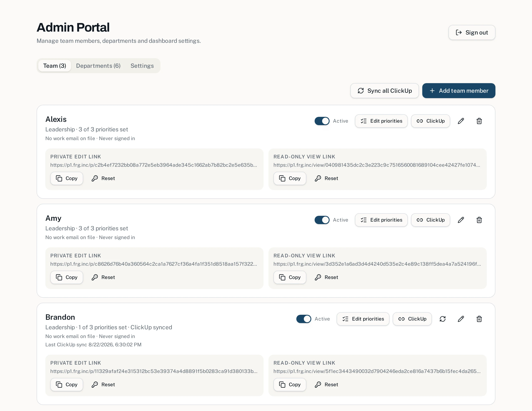This screenshot has height=411, width=532.
Task: Reset Amy's private edit link
Action: (103, 277)
